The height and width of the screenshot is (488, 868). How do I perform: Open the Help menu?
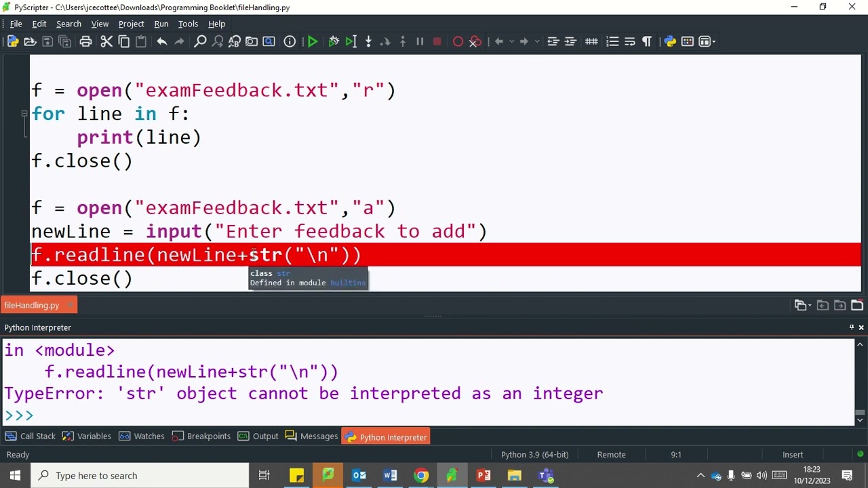pos(217,24)
